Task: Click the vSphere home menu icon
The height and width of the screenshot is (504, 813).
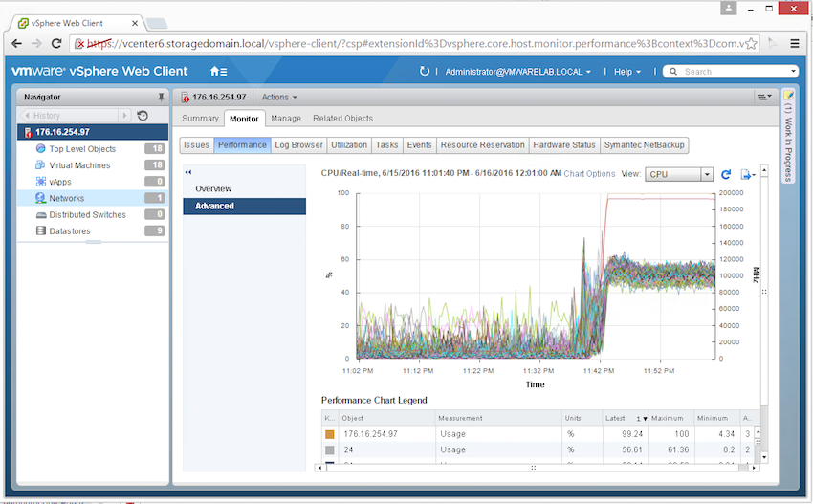Action: [218, 72]
